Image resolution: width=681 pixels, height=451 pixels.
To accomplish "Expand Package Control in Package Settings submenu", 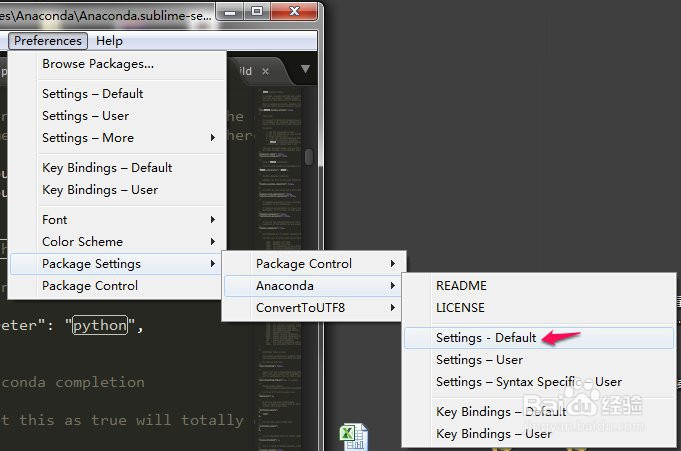I will pyautogui.click(x=314, y=264).
